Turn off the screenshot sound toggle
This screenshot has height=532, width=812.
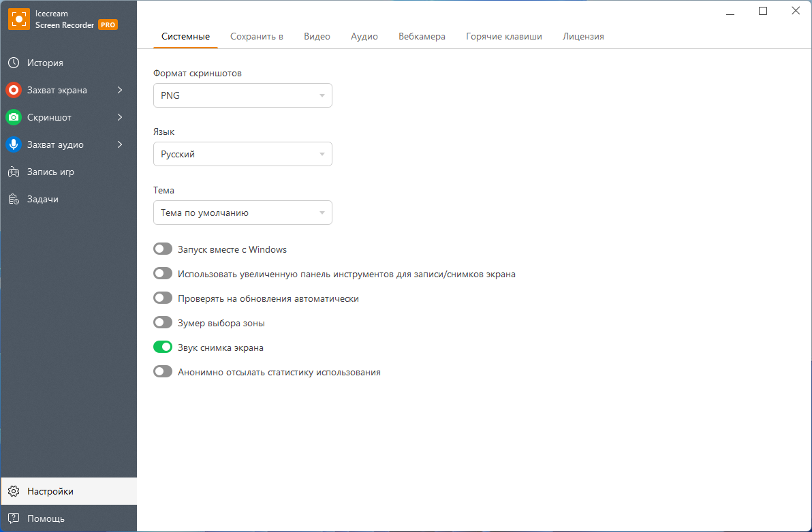tap(163, 347)
